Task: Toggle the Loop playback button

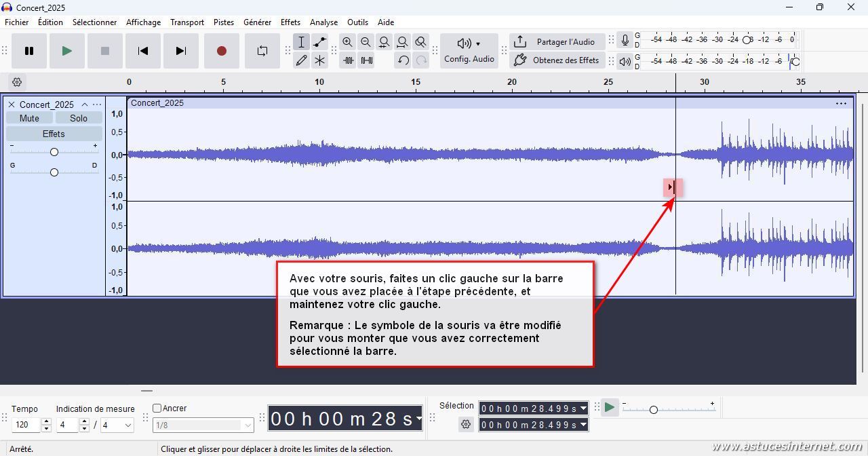Action: coord(262,51)
